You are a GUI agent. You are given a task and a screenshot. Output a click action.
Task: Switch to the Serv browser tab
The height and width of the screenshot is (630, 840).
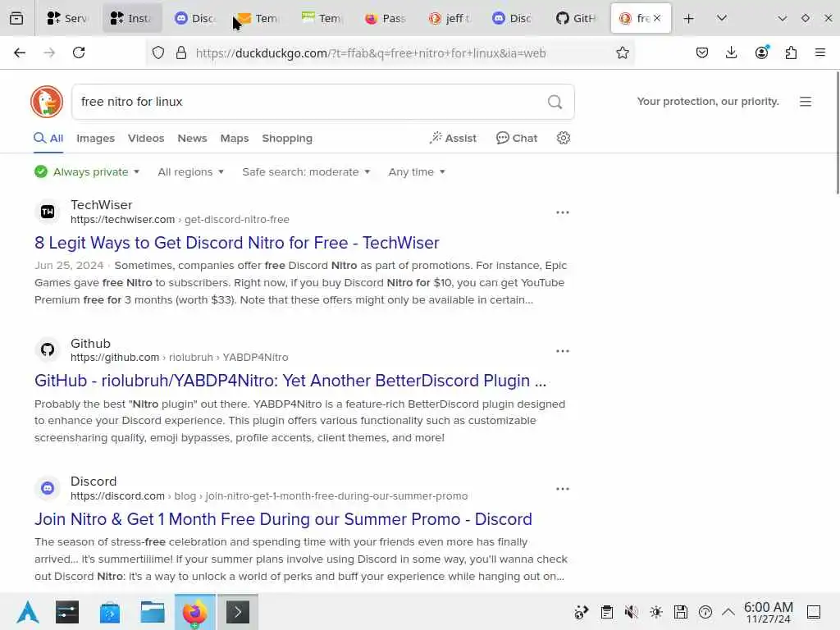point(67,18)
